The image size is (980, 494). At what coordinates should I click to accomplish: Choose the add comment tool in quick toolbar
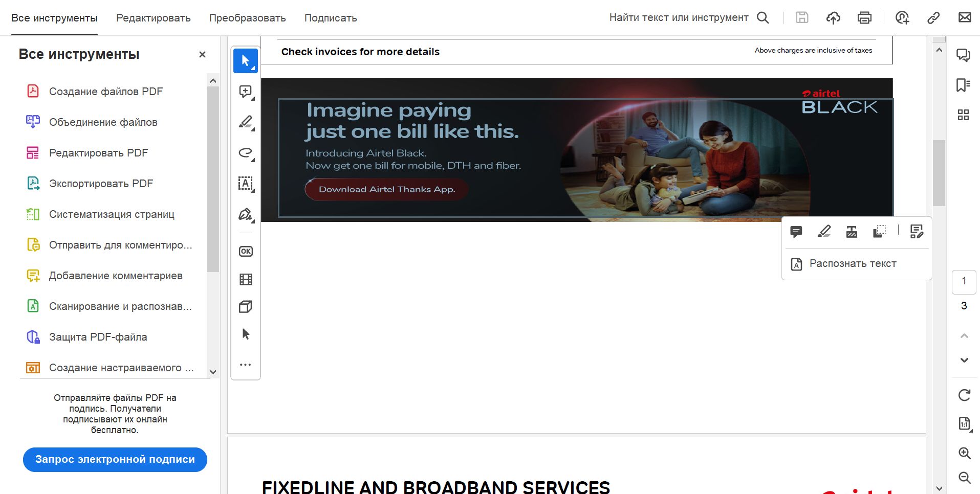pyautogui.click(x=246, y=92)
